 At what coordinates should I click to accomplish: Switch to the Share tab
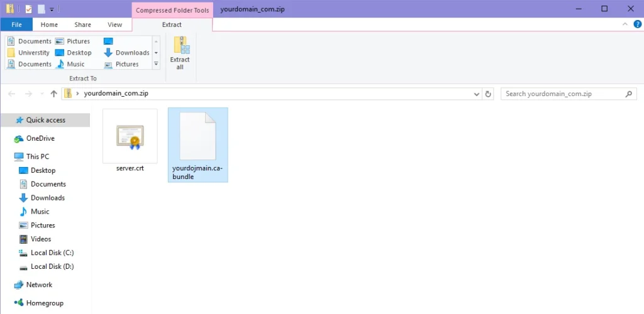(82, 24)
